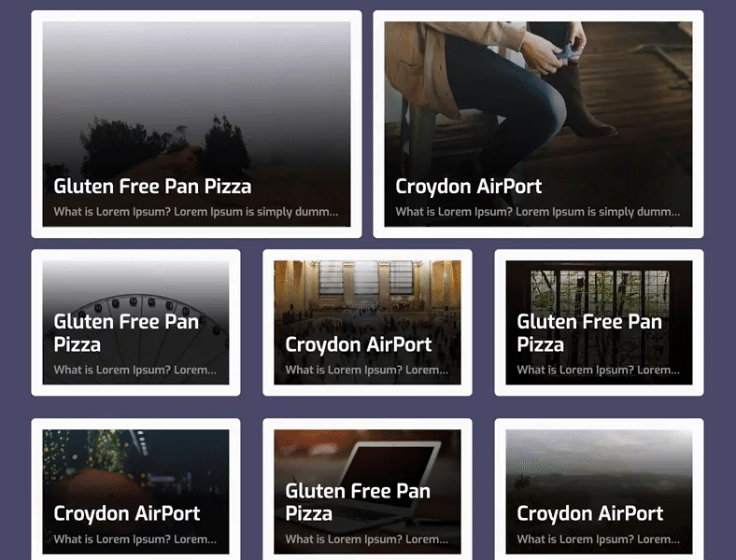Select the ferris wheel Gluten Free Pan Pizza card
This screenshot has width=736, height=560.
point(135,322)
